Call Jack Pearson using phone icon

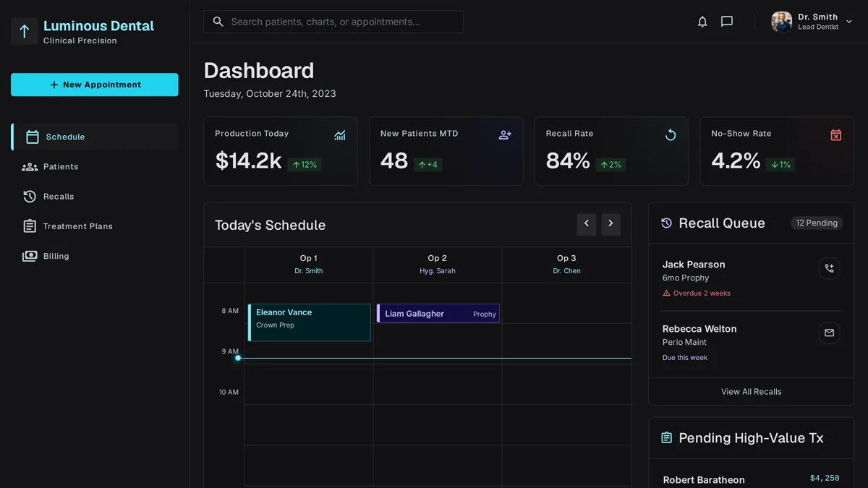point(829,268)
